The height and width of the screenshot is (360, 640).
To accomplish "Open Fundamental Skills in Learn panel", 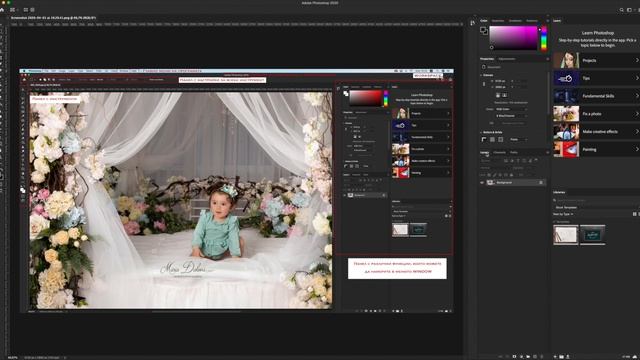I will (x=596, y=96).
